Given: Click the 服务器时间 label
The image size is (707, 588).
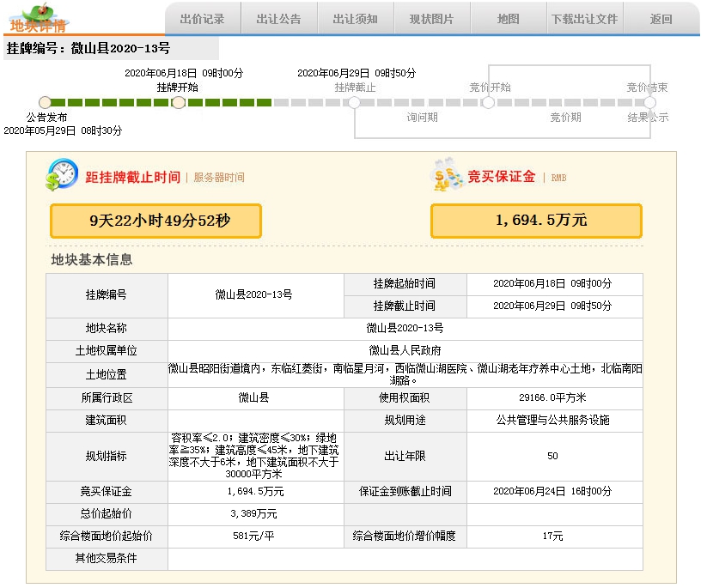Looking at the screenshot, I should point(219,178).
